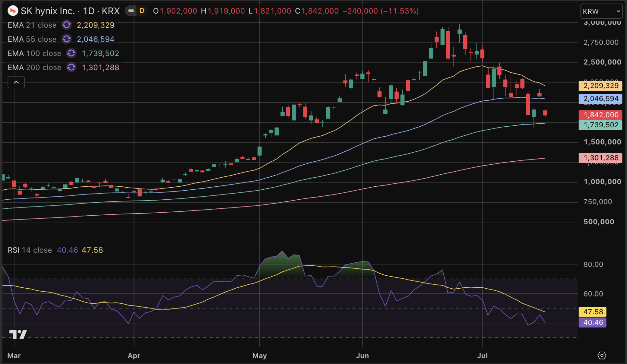Open the KRW currency dropdown
This screenshot has height=364, width=627.
click(601, 11)
